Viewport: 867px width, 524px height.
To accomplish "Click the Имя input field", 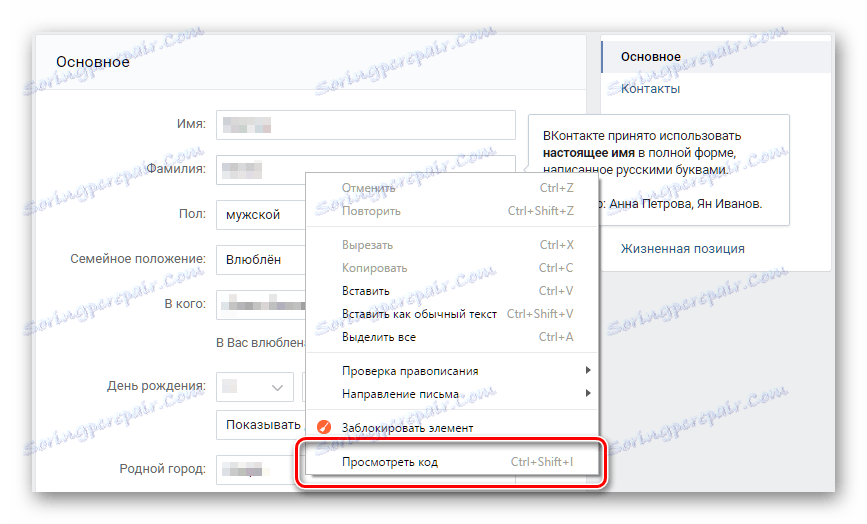I will [x=365, y=125].
